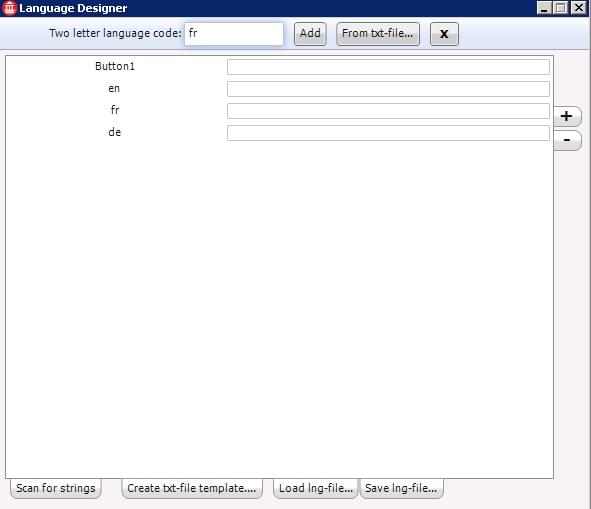Click the de translation input field
The image size is (591, 509).
coord(388,133)
